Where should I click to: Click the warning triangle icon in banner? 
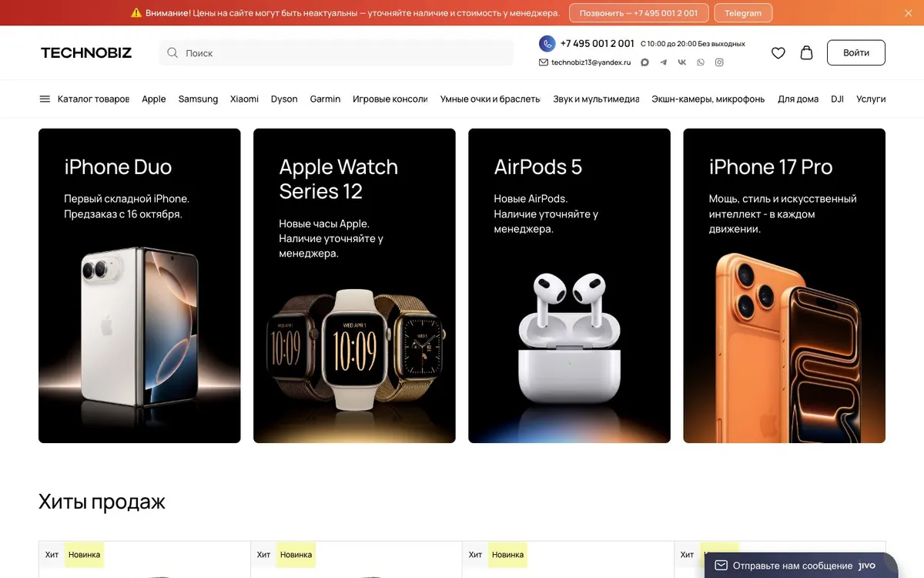(x=136, y=13)
